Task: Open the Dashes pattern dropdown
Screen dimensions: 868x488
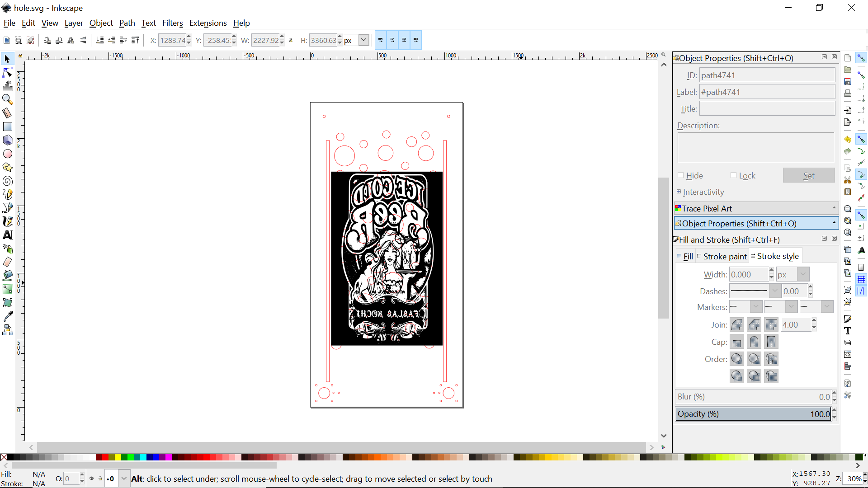Action: tap(775, 291)
